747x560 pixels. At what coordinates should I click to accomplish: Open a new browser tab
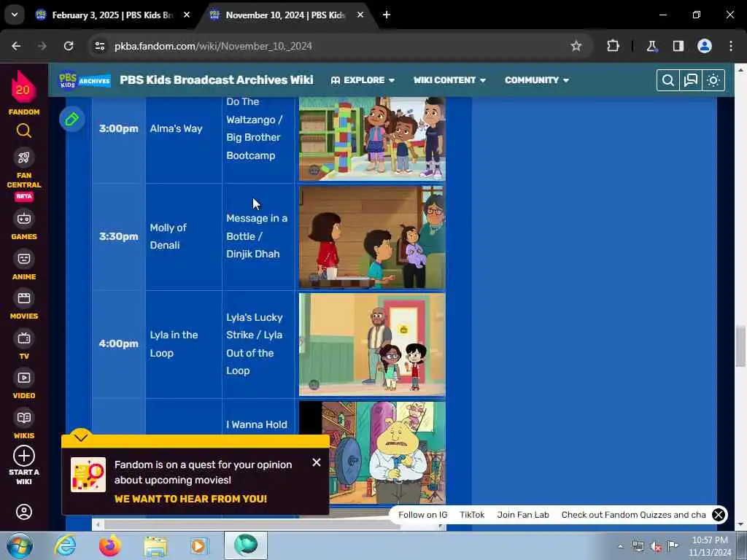[x=387, y=15]
